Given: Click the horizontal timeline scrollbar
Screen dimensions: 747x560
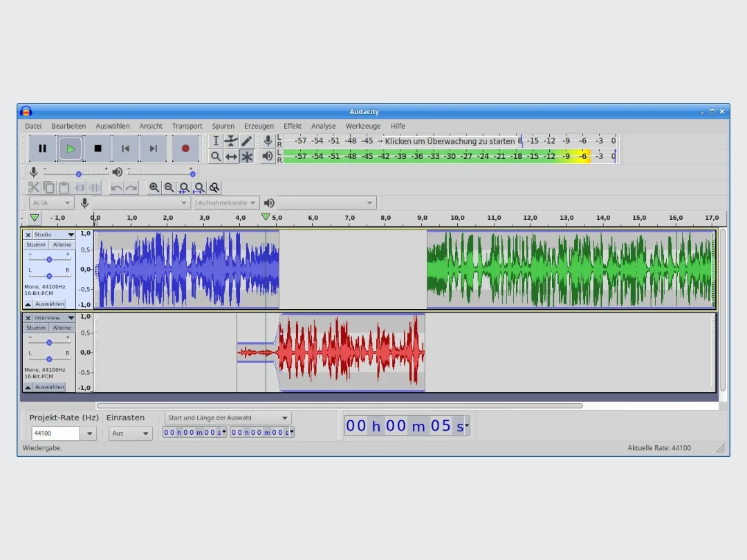Looking at the screenshot, I should click(x=340, y=406).
